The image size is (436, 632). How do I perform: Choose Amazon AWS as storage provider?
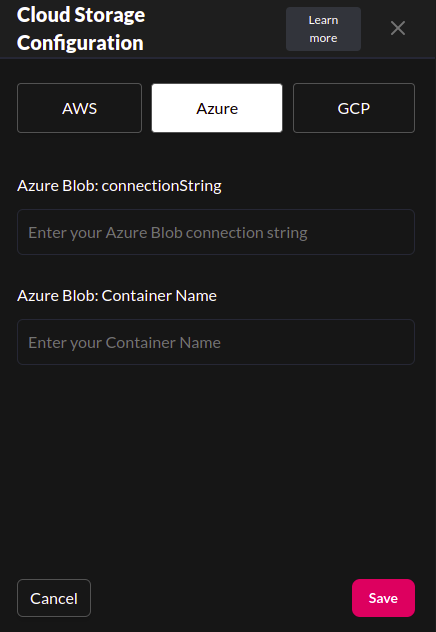coord(79,108)
